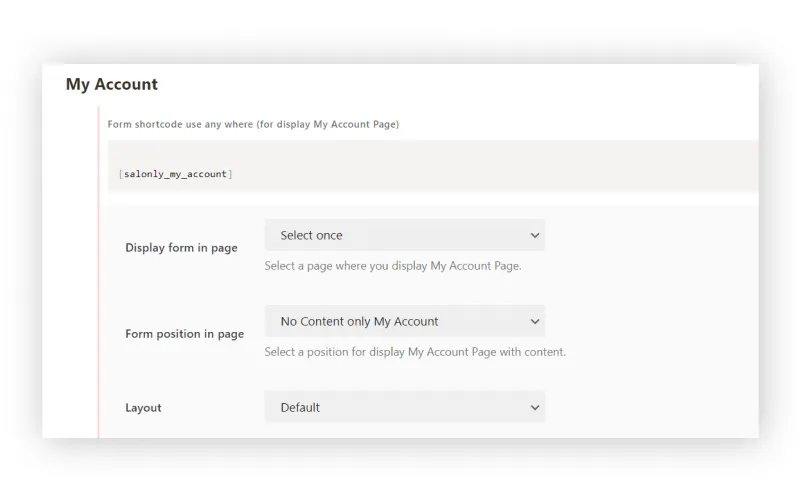Screen dimensions: 800x502
Task: Click the chevron arrow on the Form position dropdown
Action: [x=534, y=322]
